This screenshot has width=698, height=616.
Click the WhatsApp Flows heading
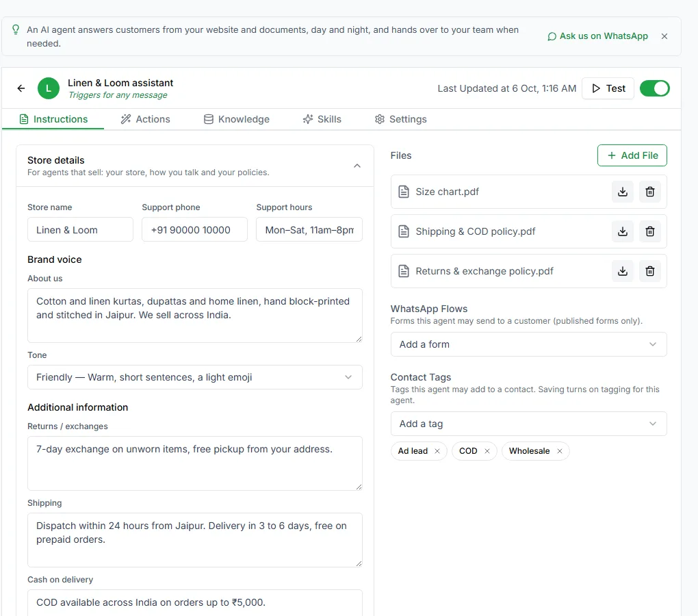point(428,309)
